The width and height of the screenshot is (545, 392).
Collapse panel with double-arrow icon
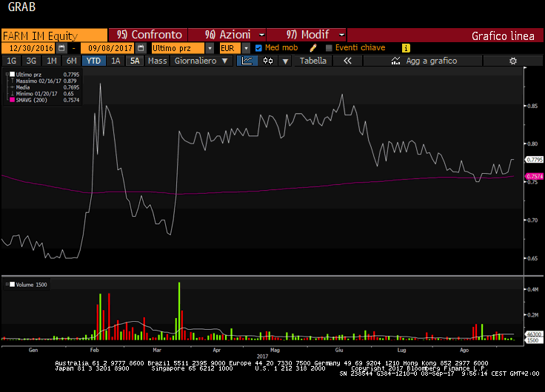click(347, 61)
